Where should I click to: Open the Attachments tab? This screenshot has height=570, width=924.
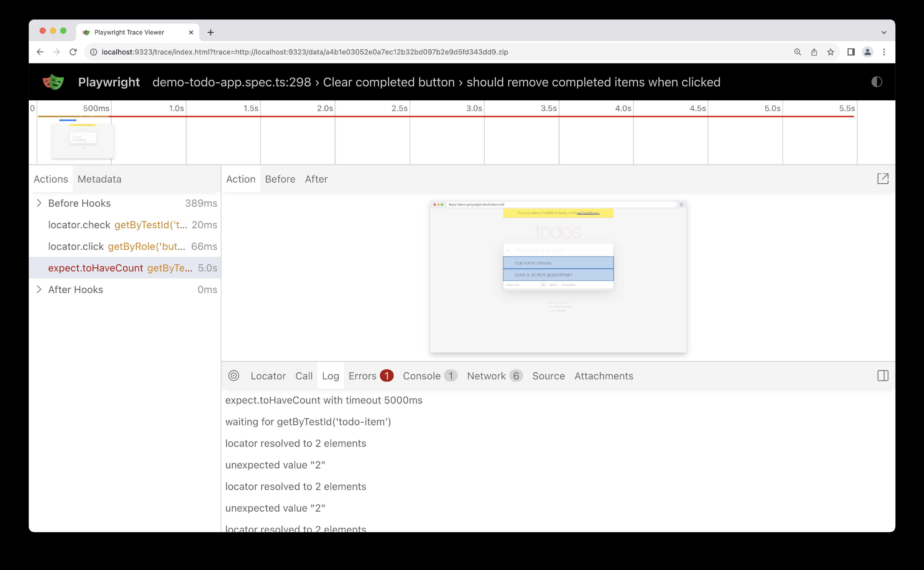(x=604, y=376)
